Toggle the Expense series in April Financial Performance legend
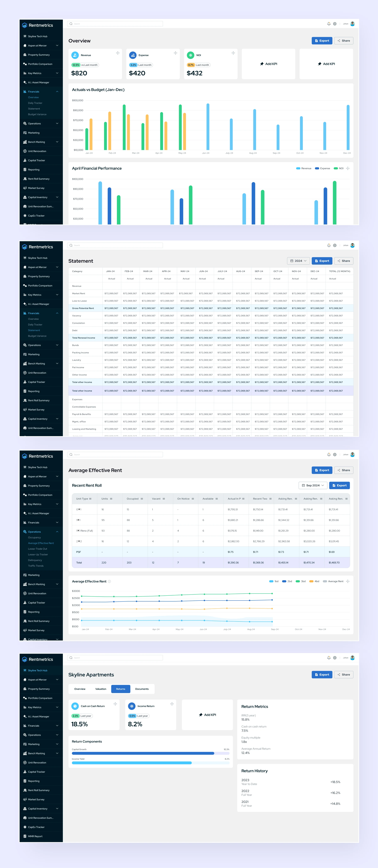The height and width of the screenshot is (868, 378). 322,168
